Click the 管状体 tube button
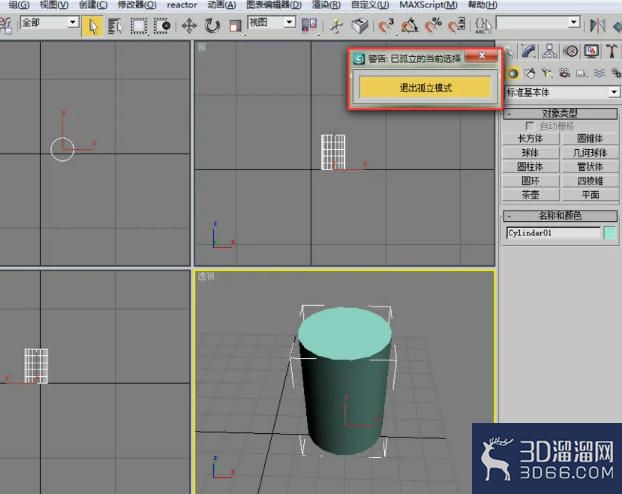 590,167
